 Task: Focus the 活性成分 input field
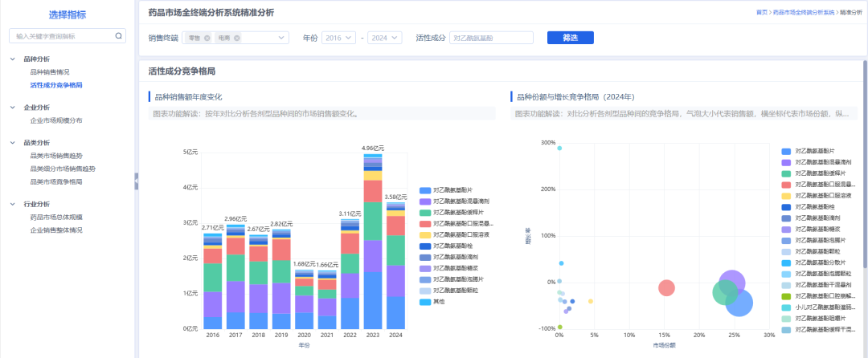491,38
